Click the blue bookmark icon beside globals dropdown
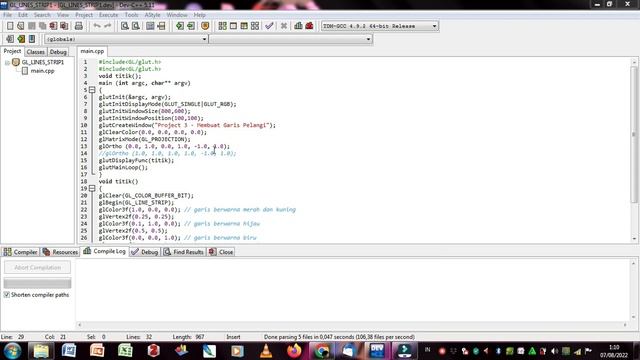Image resolution: width=640 pixels, height=360 pixels. [x=32, y=39]
